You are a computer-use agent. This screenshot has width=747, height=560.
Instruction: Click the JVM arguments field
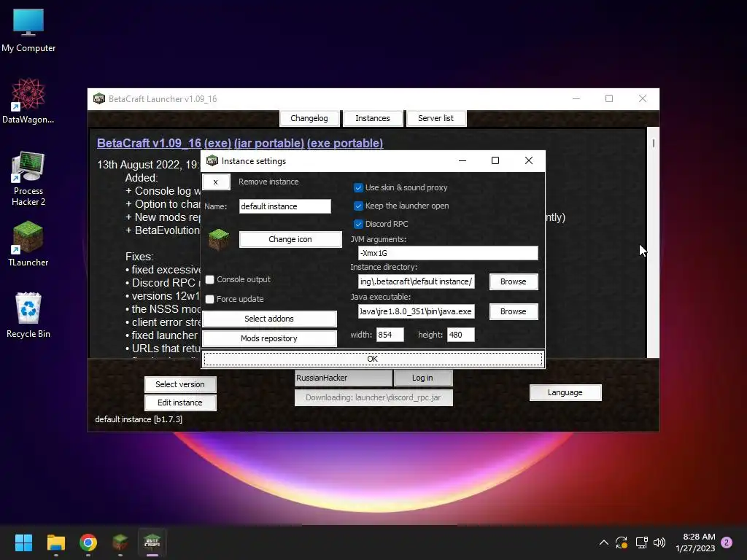pyautogui.click(x=448, y=253)
